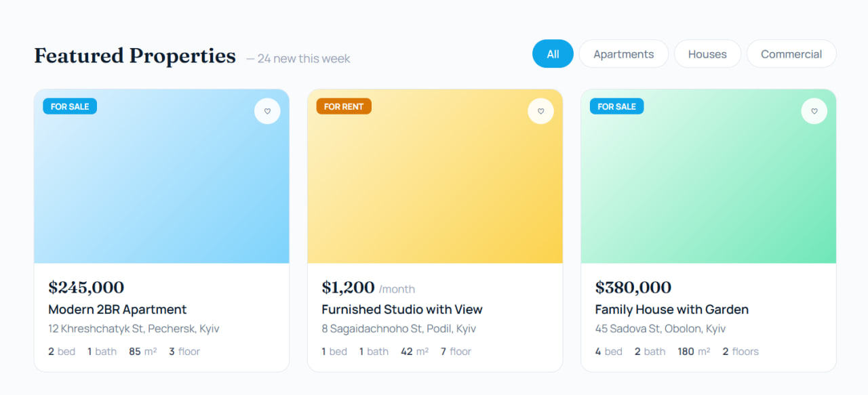
Task: Open Modern 2BR Apartment title link
Action: [x=117, y=310]
